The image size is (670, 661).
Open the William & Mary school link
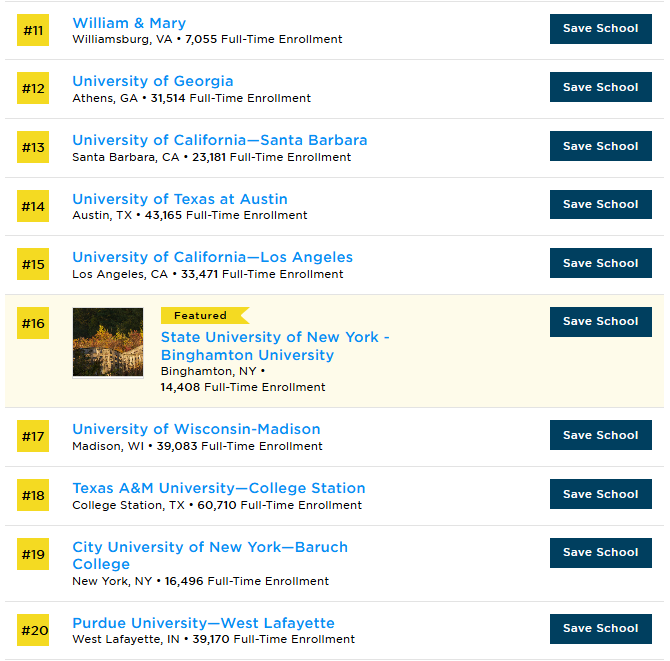coord(129,23)
